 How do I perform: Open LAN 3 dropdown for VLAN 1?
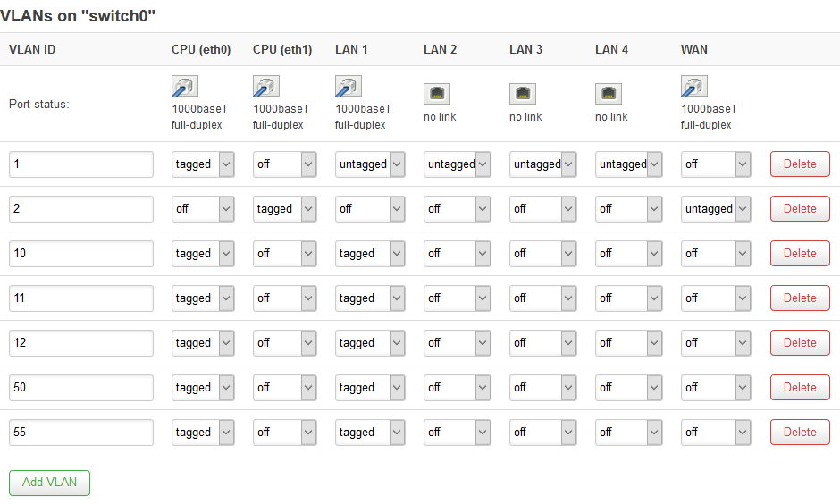tap(542, 164)
